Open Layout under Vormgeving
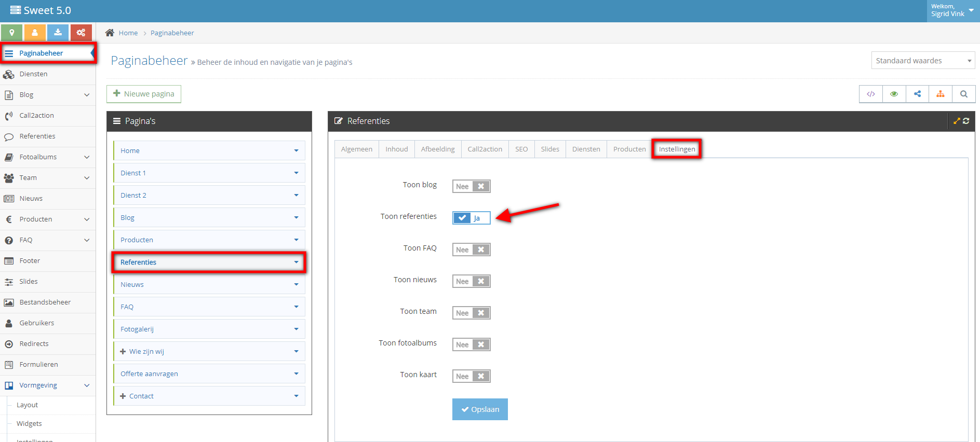 tap(28, 405)
